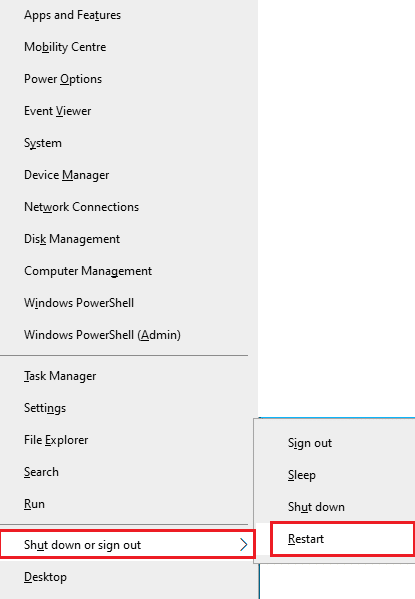Viewport: 415px width, 599px height.
Task: Open Device Manager
Action: [128, 175]
